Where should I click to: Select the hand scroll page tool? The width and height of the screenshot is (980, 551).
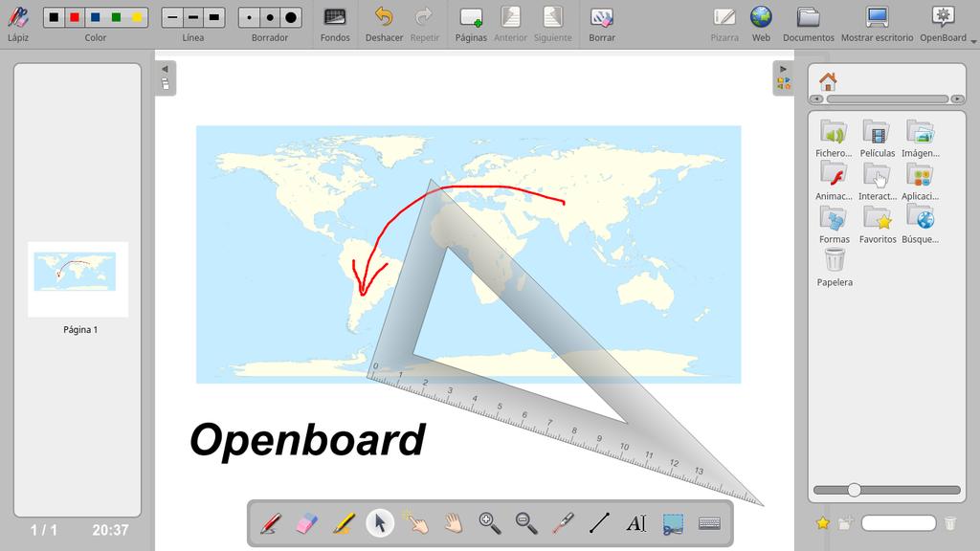pyautogui.click(x=453, y=523)
